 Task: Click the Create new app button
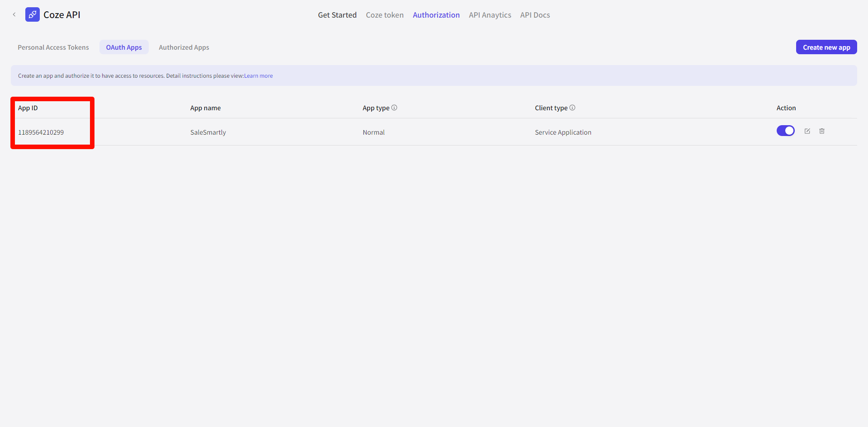[826, 47]
